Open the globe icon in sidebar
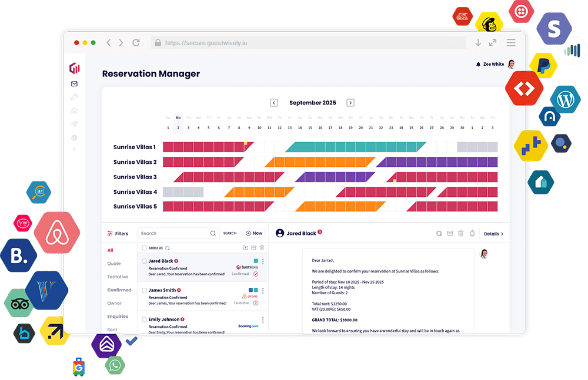The height and width of the screenshot is (380, 588). [74, 138]
